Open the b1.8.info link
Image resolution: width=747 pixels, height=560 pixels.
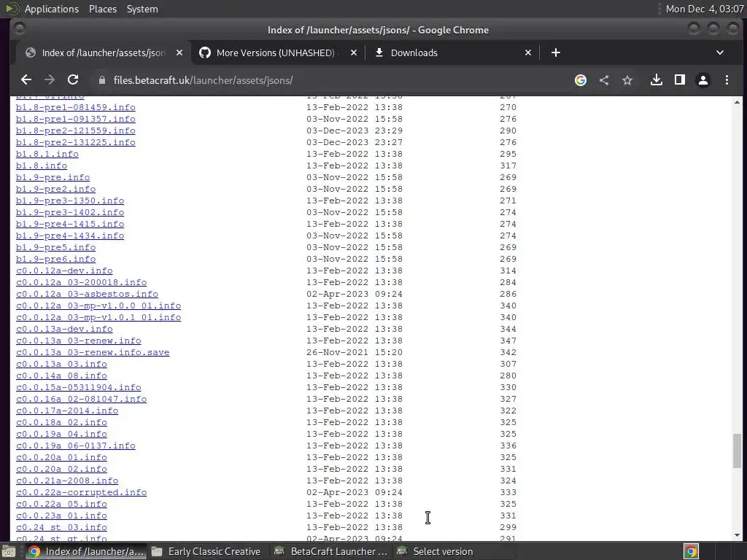pos(42,166)
